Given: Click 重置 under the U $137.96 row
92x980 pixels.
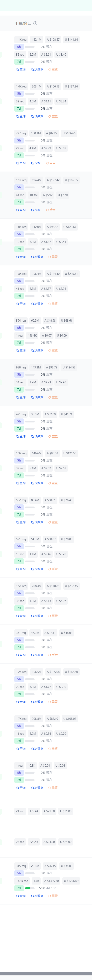Looking at the screenshot, I should coord(53,116).
